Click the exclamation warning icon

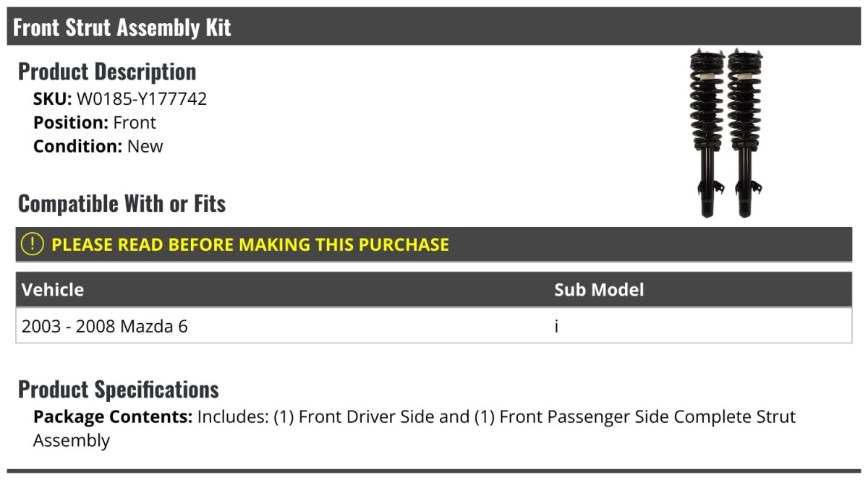click(x=33, y=244)
